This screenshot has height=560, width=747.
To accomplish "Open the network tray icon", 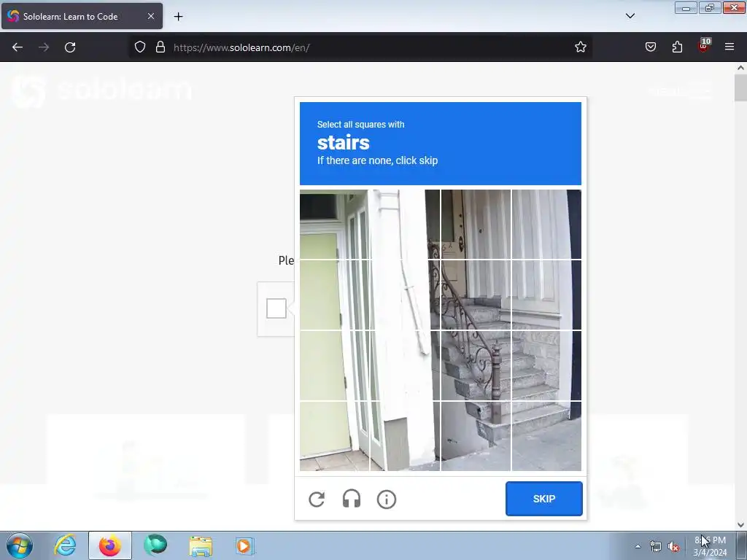I will [656, 547].
